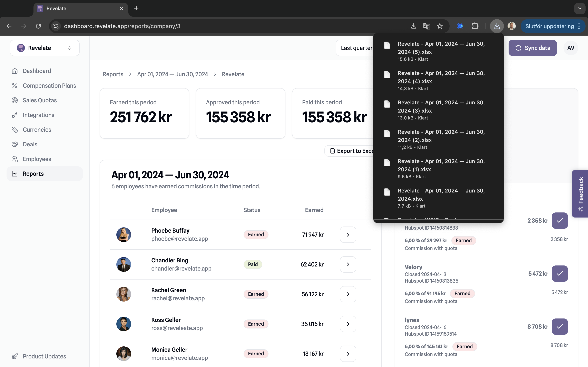Image resolution: width=588 pixels, height=367 pixels.
Task: Open the browser extensions puzzle icon
Action: point(475,26)
